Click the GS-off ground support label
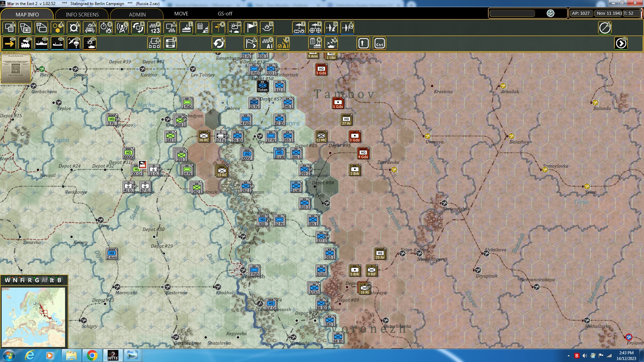The image size is (644, 362). (225, 14)
